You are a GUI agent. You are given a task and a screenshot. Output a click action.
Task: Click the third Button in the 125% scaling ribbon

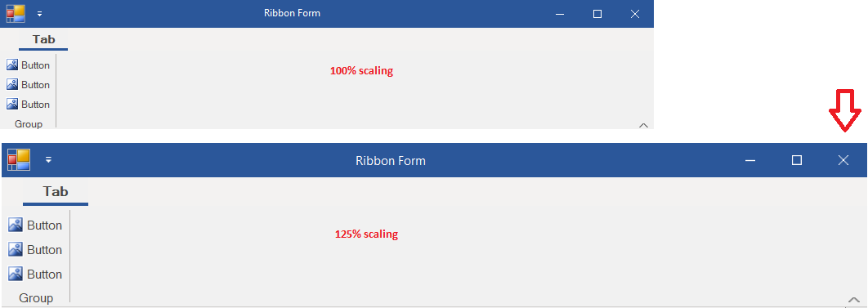coord(35,275)
